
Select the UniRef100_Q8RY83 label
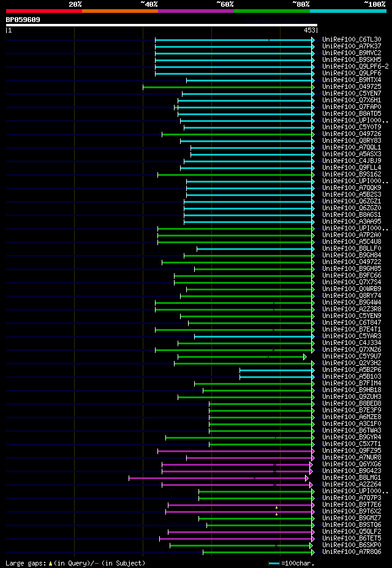352,141
